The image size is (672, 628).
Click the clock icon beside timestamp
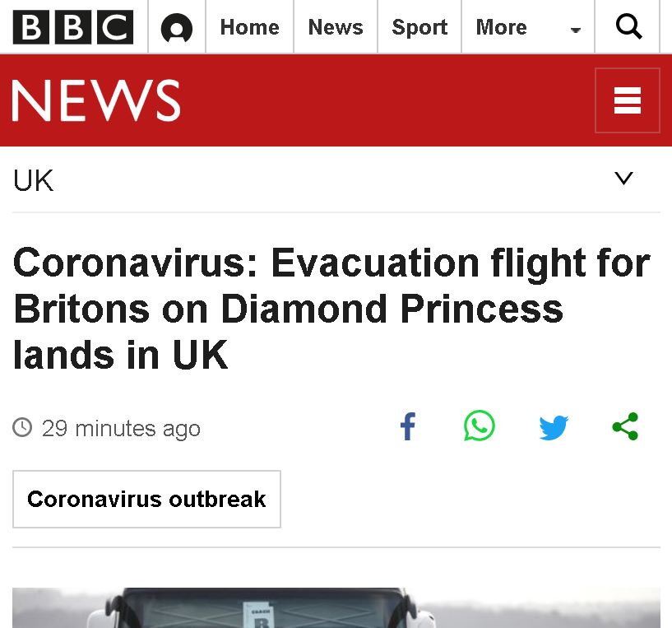(x=23, y=428)
